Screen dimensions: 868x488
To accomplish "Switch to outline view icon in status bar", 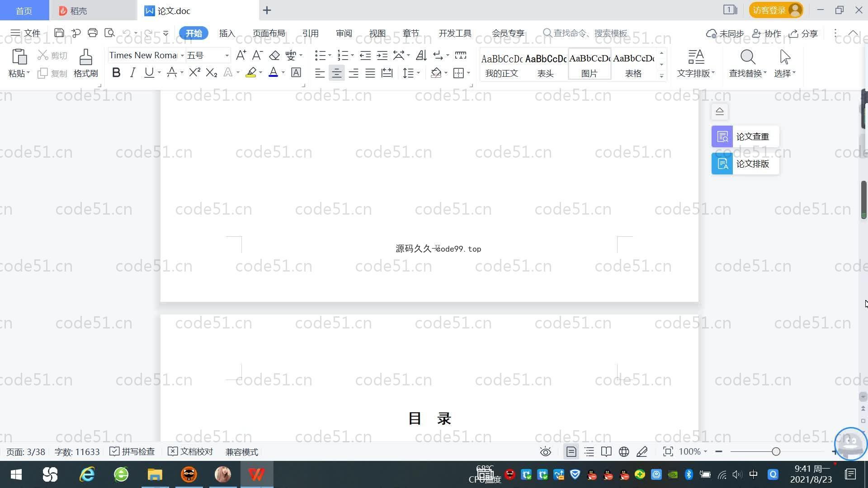I will [589, 452].
